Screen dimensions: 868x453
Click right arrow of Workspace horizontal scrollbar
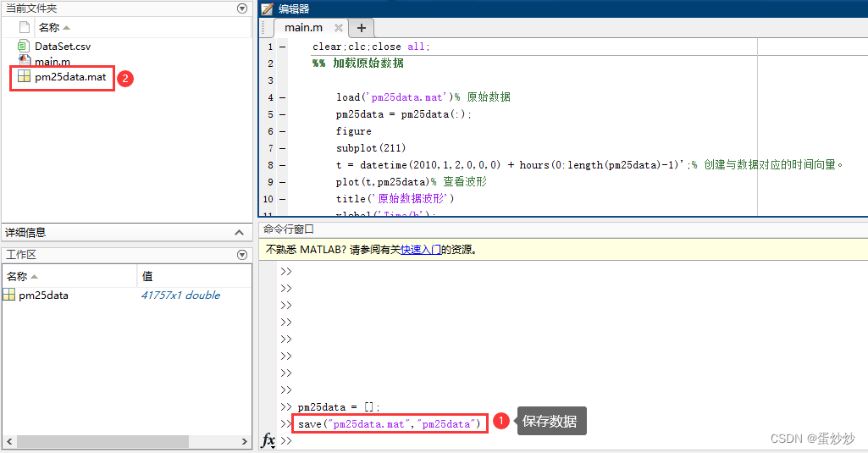click(x=245, y=441)
